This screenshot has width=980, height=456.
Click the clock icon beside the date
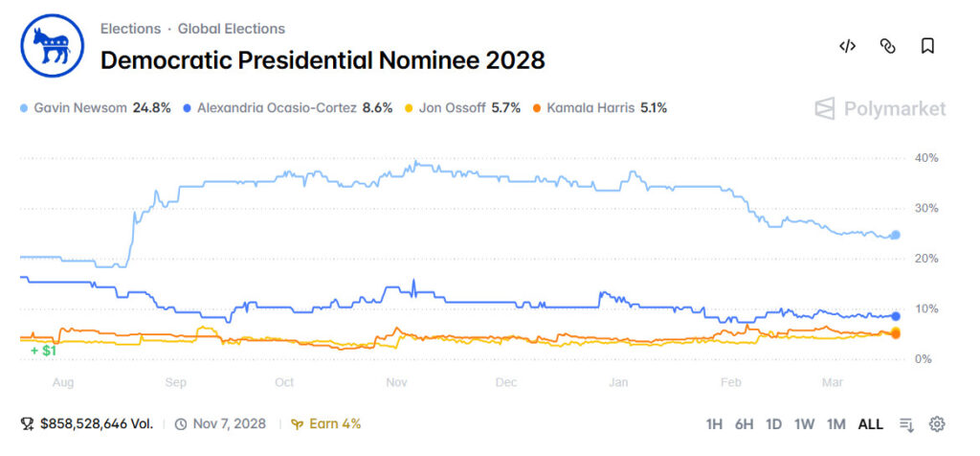[x=181, y=423]
